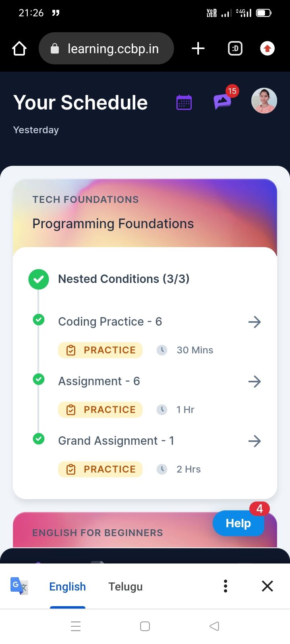Close the translate bar
Viewport: 290px width, 644px height.
[x=267, y=586]
